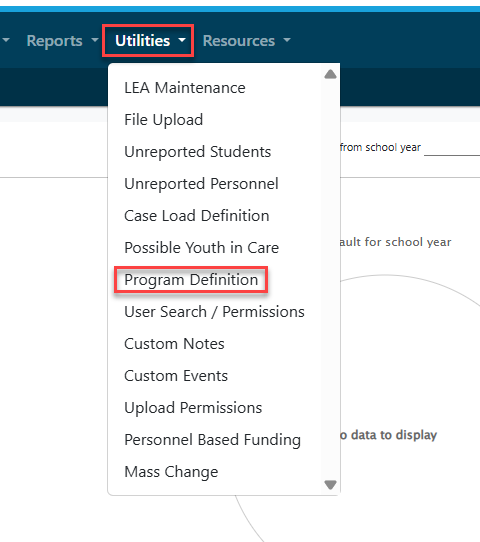Click the menu scrollbar down arrow

[x=330, y=485]
